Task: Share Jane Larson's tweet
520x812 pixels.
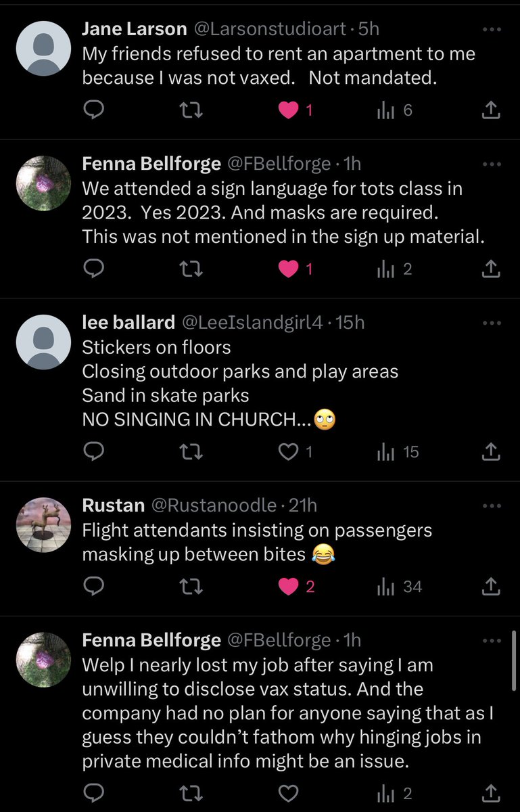Action: click(492, 110)
